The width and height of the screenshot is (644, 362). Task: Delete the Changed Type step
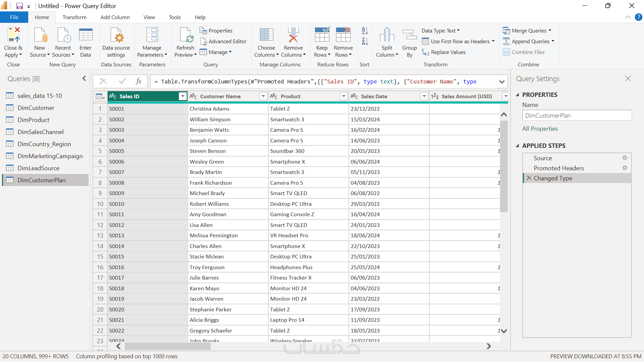coord(529,178)
